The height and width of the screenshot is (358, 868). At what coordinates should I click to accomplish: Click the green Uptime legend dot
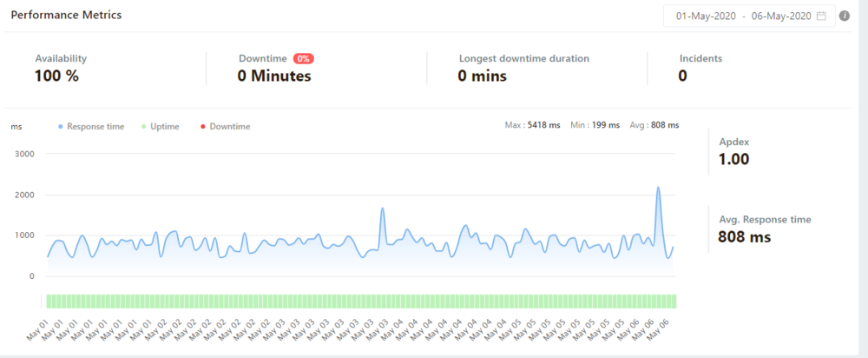tap(143, 127)
